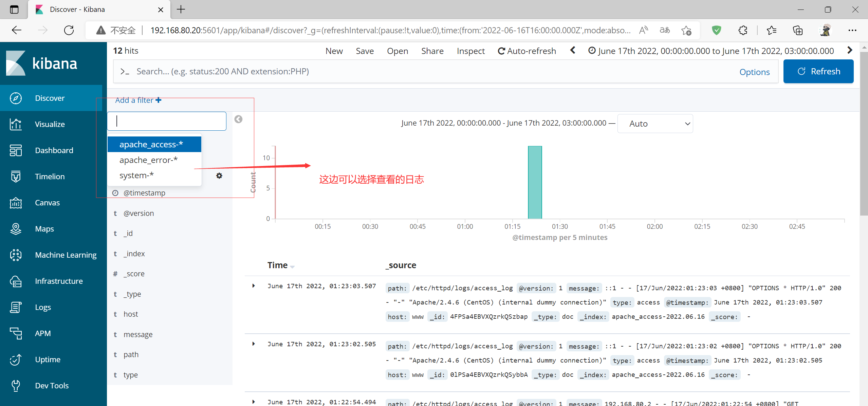
Task: Click the message field
Action: (138, 334)
